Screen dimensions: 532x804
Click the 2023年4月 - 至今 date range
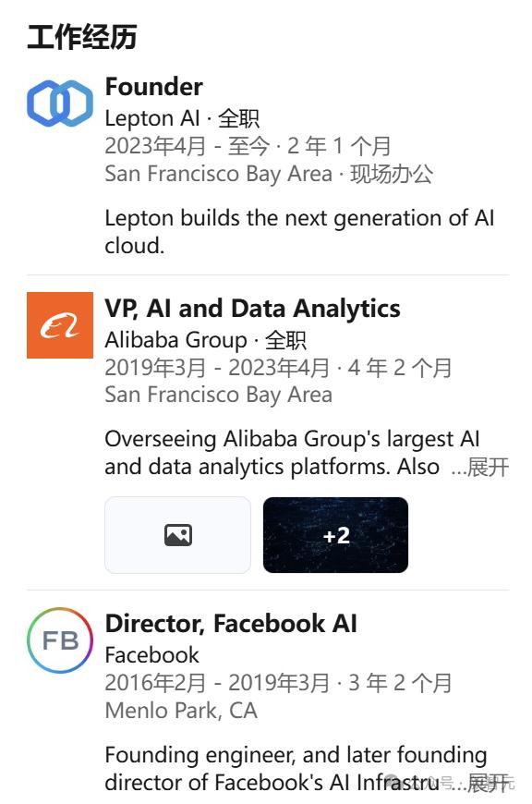[x=187, y=146]
